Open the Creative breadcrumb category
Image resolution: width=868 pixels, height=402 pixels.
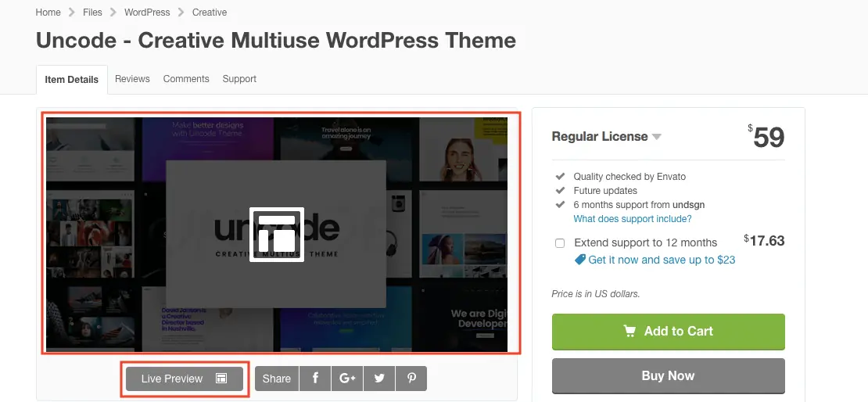[210, 13]
